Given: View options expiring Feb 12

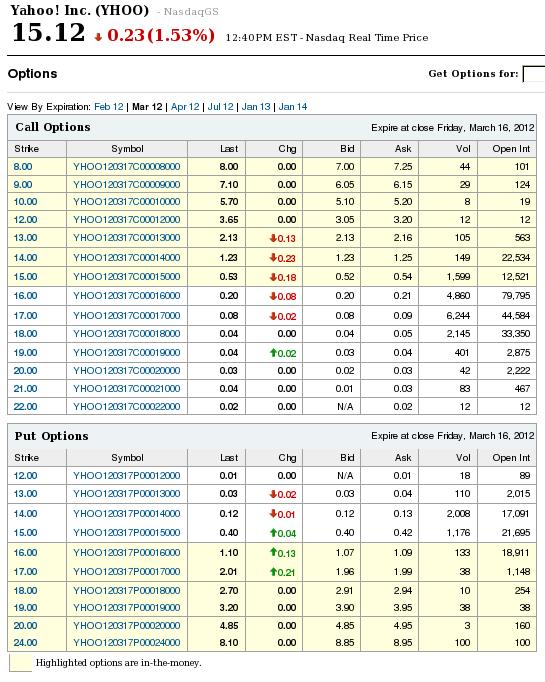Looking at the screenshot, I should (x=109, y=107).
